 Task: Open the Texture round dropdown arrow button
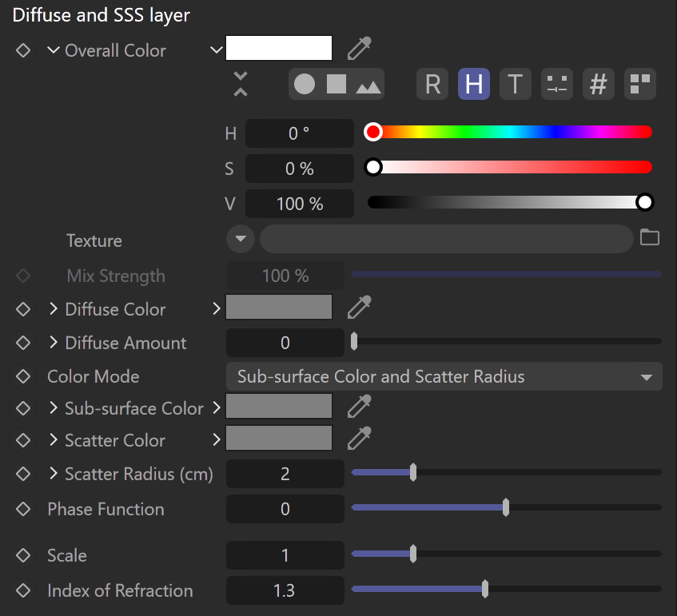tap(241, 239)
